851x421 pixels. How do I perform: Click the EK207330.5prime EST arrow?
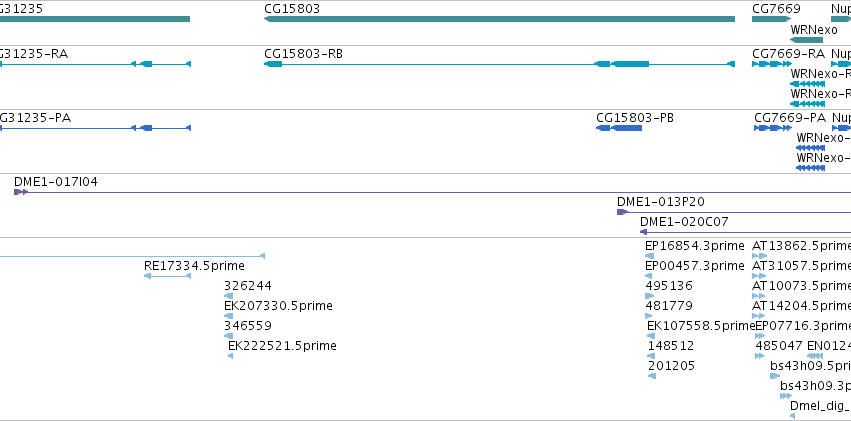click(228, 316)
